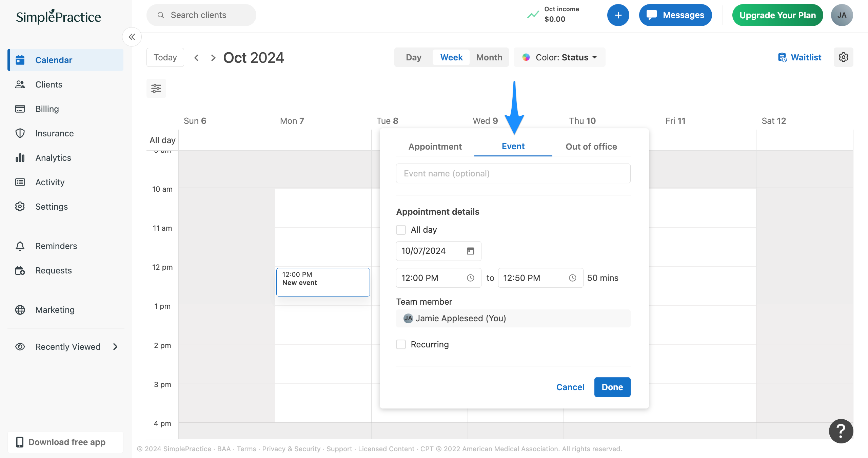Enable the All day checkbox
Image resolution: width=868 pixels, height=458 pixels.
[401, 230]
